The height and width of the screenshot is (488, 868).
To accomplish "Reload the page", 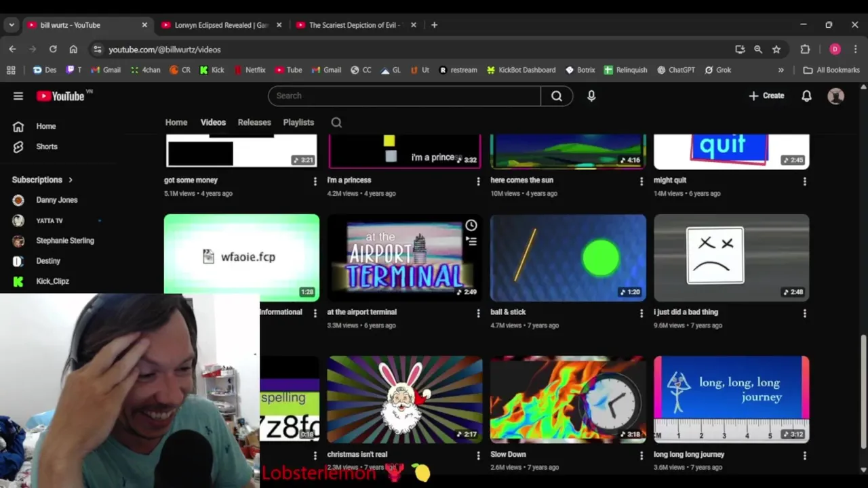I will click(53, 49).
